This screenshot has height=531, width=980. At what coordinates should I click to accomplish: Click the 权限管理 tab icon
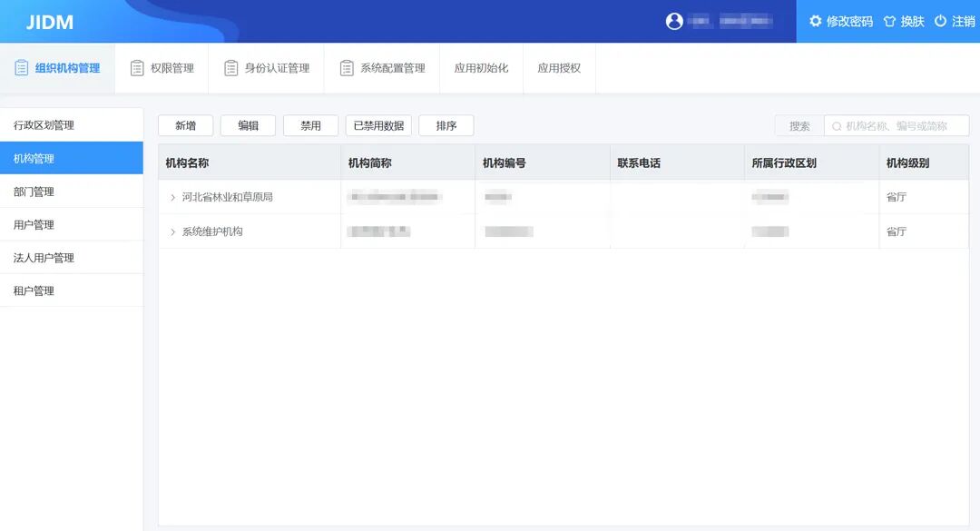tap(137, 67)
